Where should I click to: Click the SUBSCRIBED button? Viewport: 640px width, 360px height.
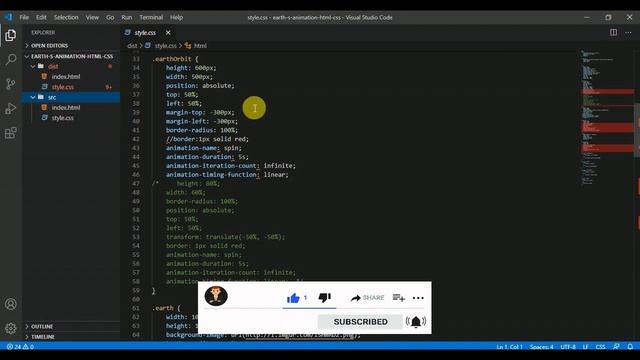tap(360, 322)
